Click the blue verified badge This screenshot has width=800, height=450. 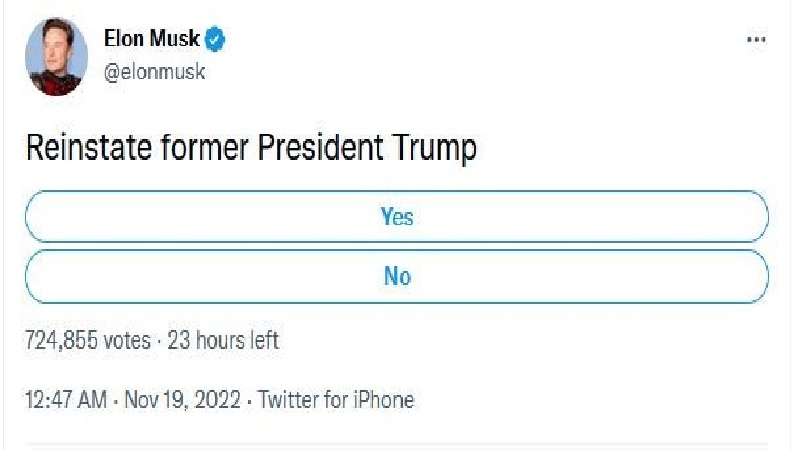[x=216, y=40]
